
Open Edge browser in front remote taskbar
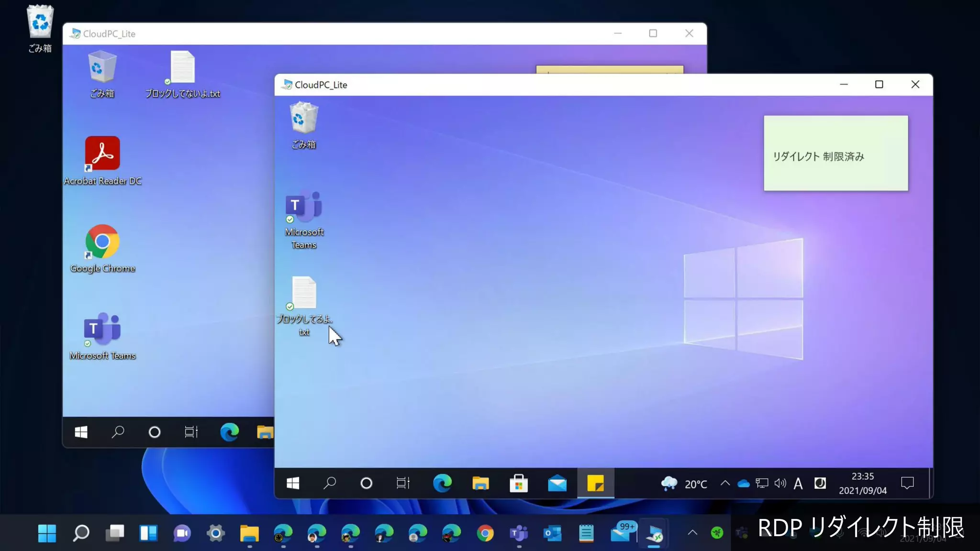click(x=442, y=484)
